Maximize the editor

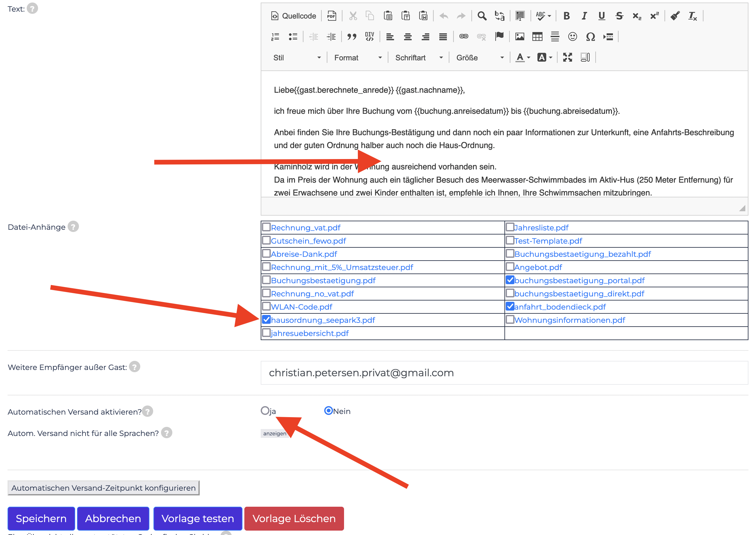(567, 57)
